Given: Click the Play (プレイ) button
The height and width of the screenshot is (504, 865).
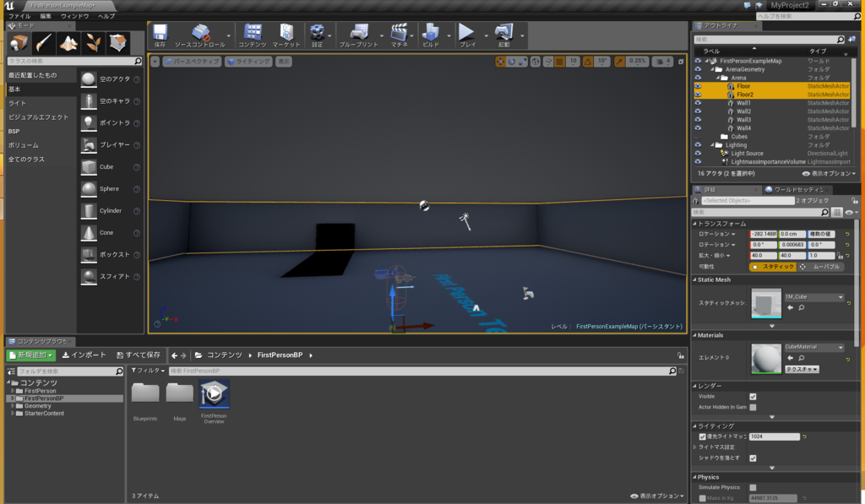Looking at the screenshot, I should point(466,33).
